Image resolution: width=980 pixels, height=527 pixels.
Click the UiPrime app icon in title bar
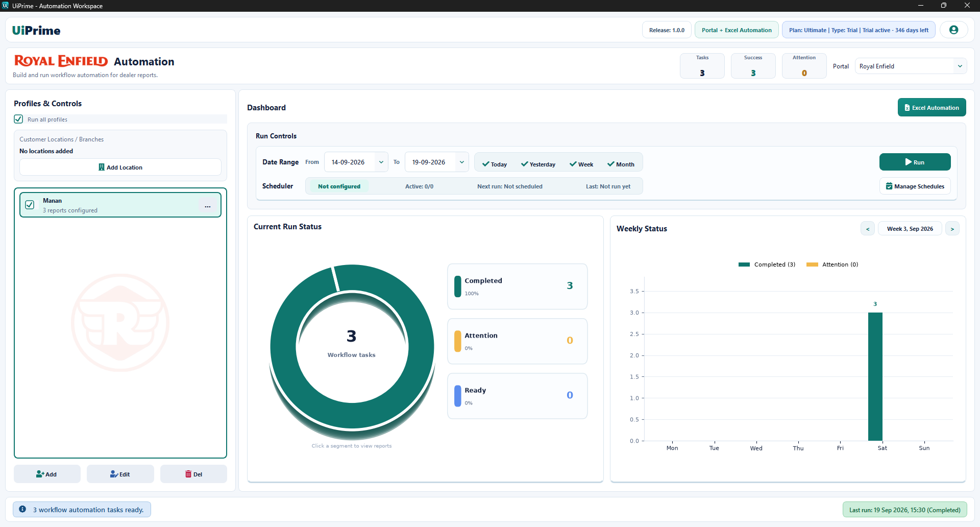[x=5, y=6]
